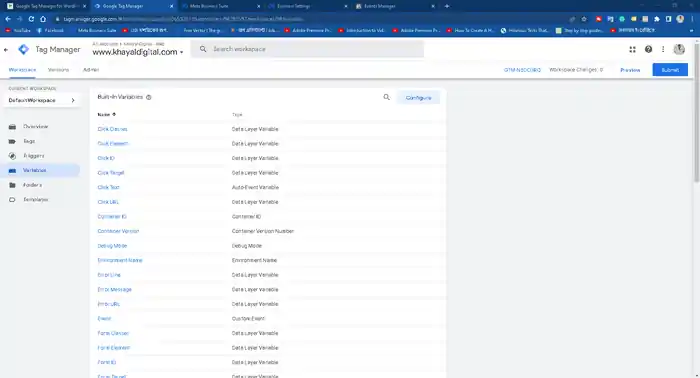Open the Form Classes variable
The width and height of the screenshot is (700, 378).
tap(113, 333)
